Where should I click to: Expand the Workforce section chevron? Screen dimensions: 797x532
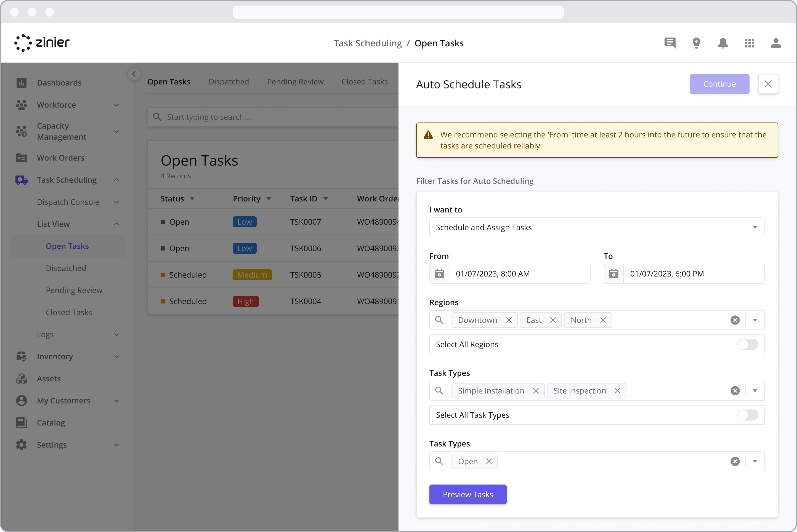click(x=117, y=105)
